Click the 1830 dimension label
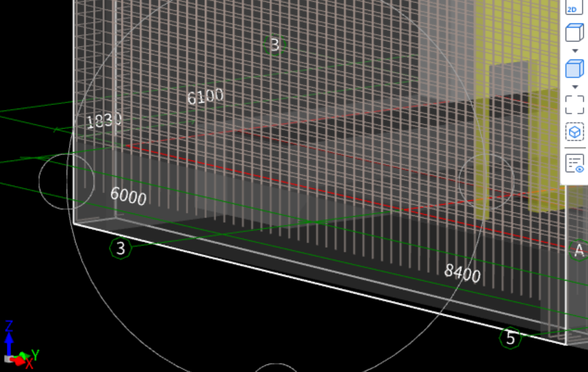The image size is (588, 372). (x=104, y=120)
